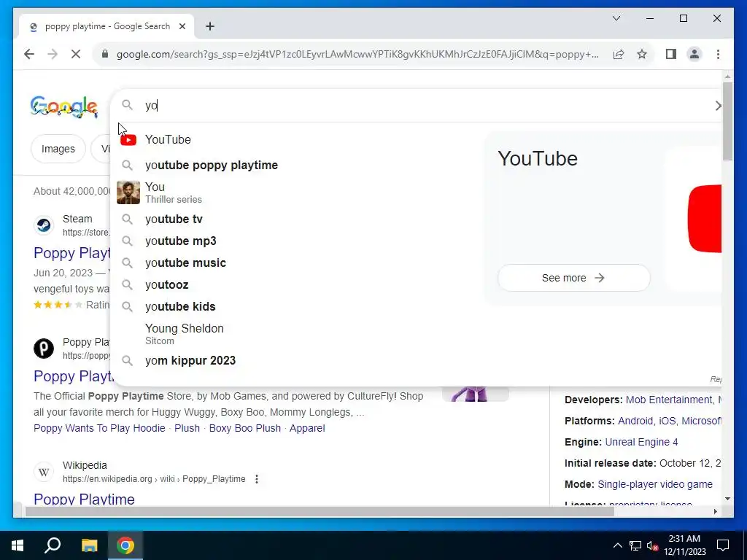Open the Windows Start menu
Image resolution: width=747 pixels, height=560 pixels.
pos(18,545)
